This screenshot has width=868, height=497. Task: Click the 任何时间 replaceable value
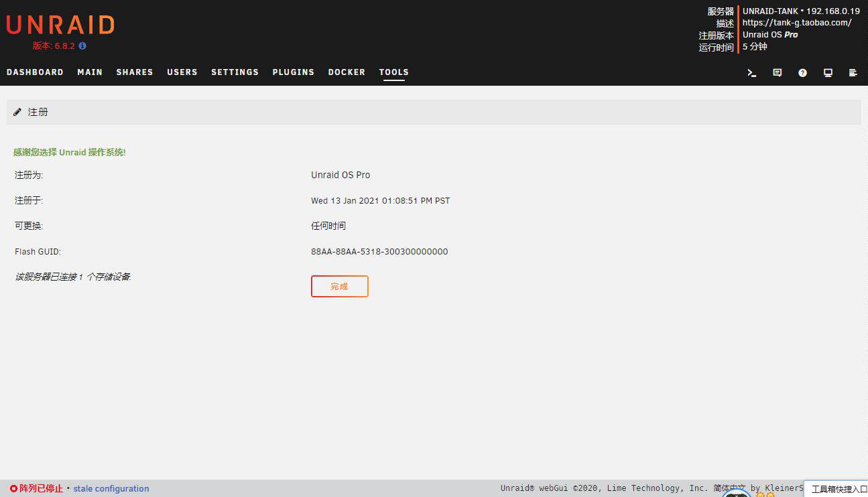click(328, 226)
